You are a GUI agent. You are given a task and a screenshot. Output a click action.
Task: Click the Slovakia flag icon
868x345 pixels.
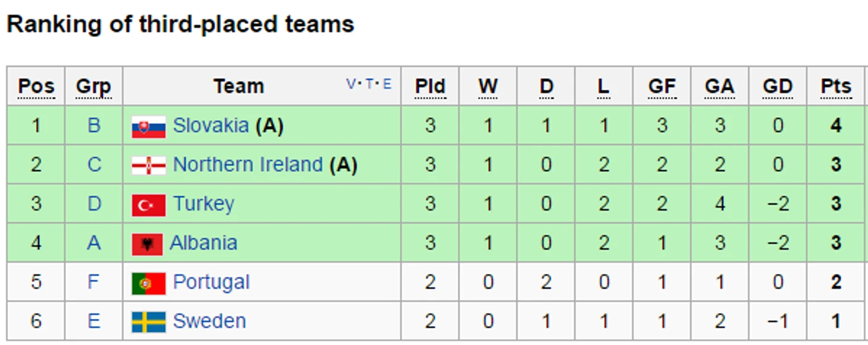149,127
